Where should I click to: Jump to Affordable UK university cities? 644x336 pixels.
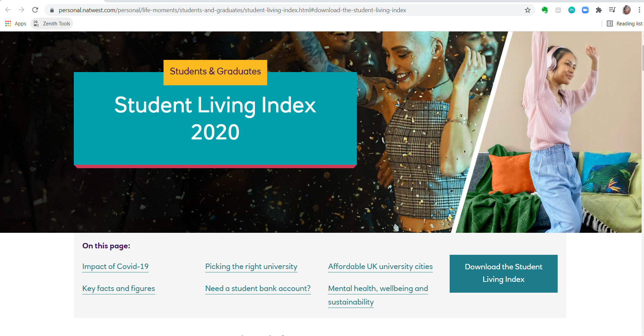point(380,267)
